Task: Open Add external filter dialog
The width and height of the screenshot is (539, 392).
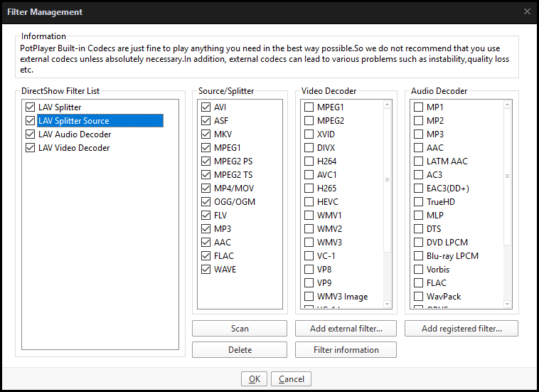Action: tap(346, 329)
